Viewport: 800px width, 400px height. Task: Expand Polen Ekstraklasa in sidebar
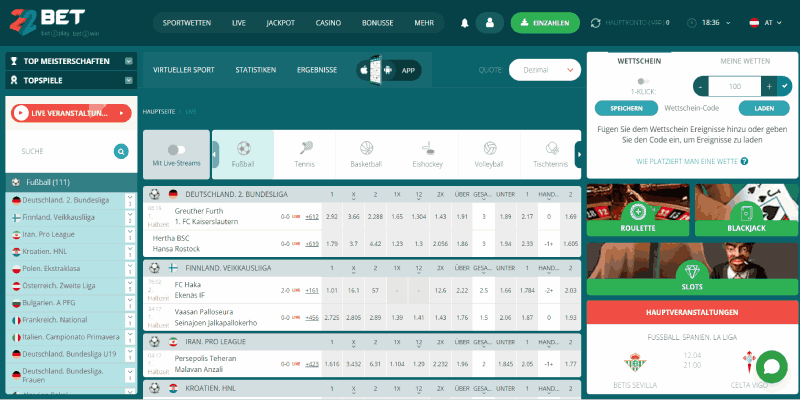pyautogui.click(x=130, y=269)
